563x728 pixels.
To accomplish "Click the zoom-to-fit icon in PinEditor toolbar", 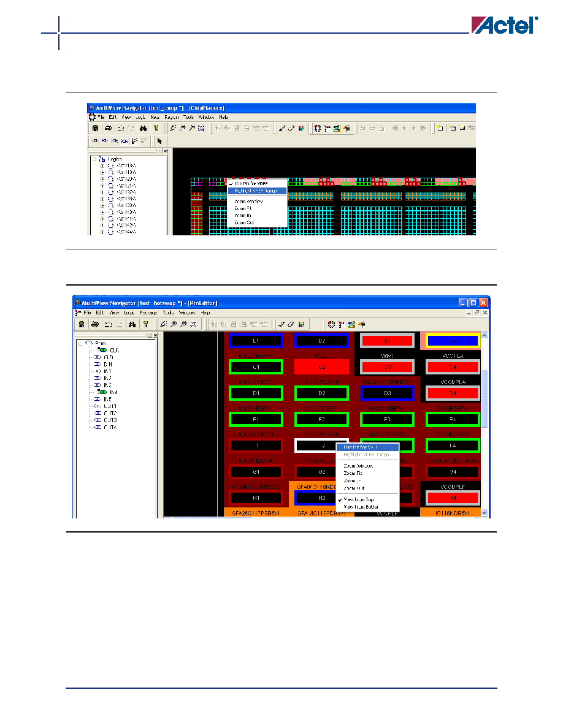I will pos(193,324).
